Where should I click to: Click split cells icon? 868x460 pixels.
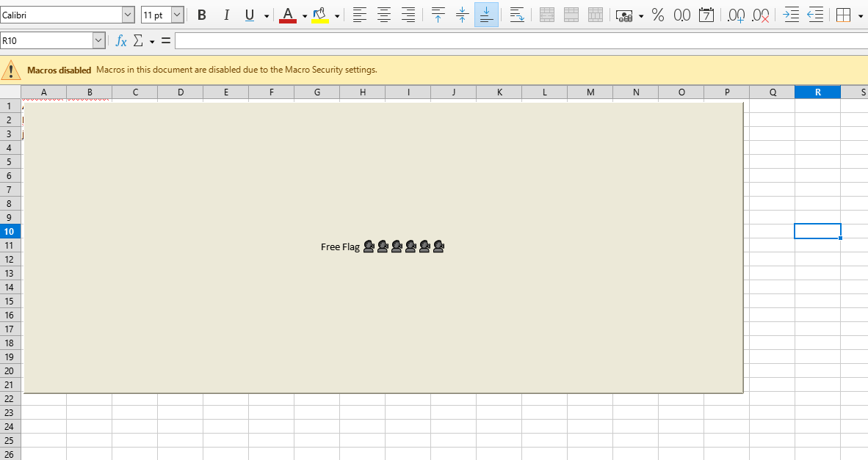pos(595,15)
